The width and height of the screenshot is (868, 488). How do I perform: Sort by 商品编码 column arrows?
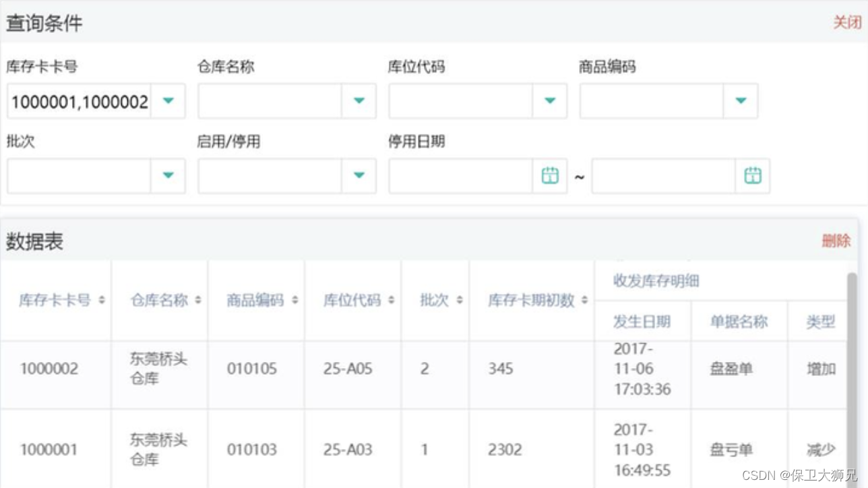294,301
